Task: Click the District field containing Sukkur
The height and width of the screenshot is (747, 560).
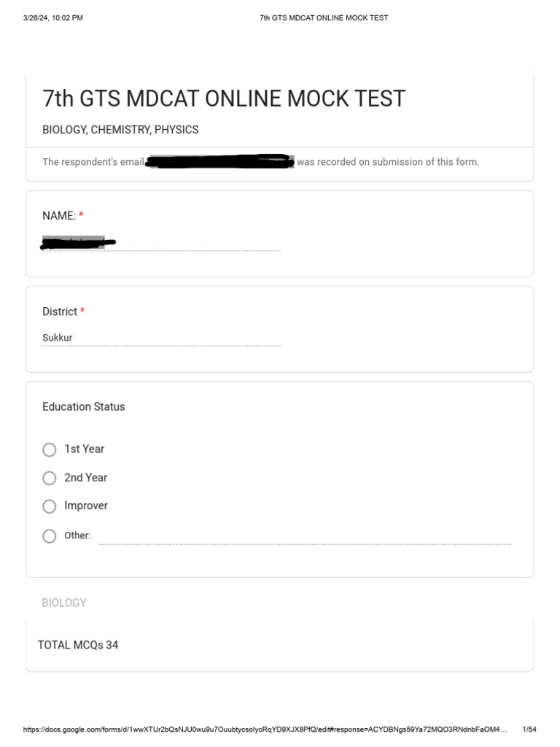Action: (x=160, y=338)
